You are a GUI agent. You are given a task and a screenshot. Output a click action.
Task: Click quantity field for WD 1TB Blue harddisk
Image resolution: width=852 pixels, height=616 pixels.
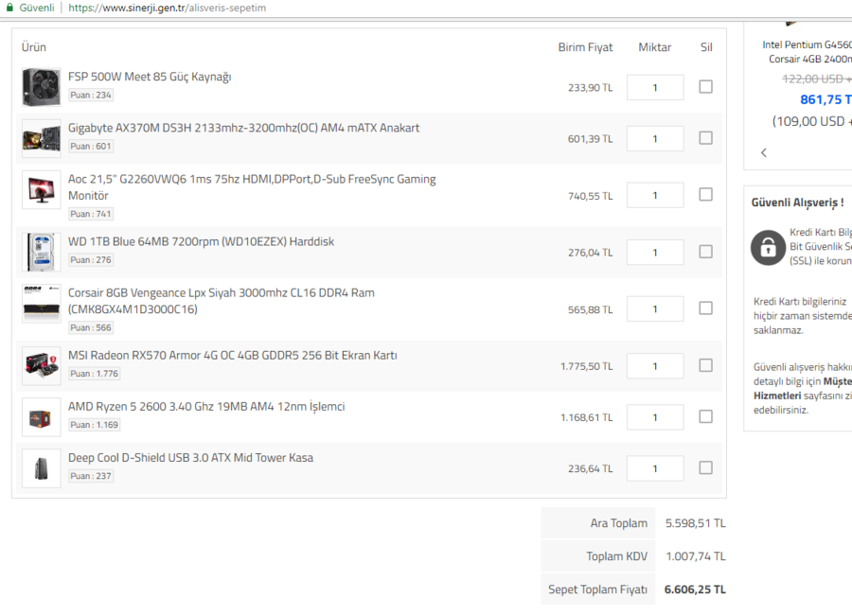pyautogui.click(x=654, y=252)
